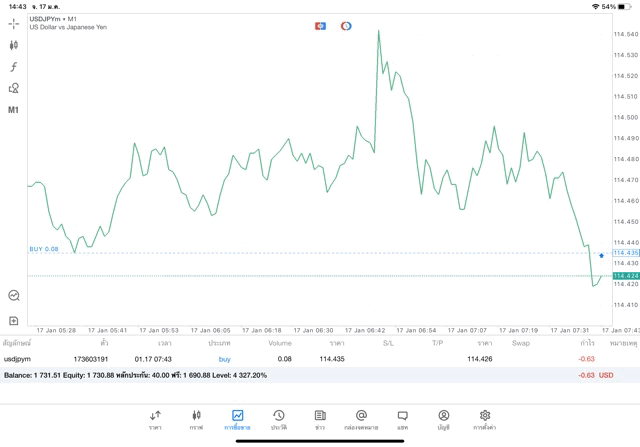Open the Mailbox (กล่องจดหมาย) tab
Screen dimensions: 640x447
(361, 420)
